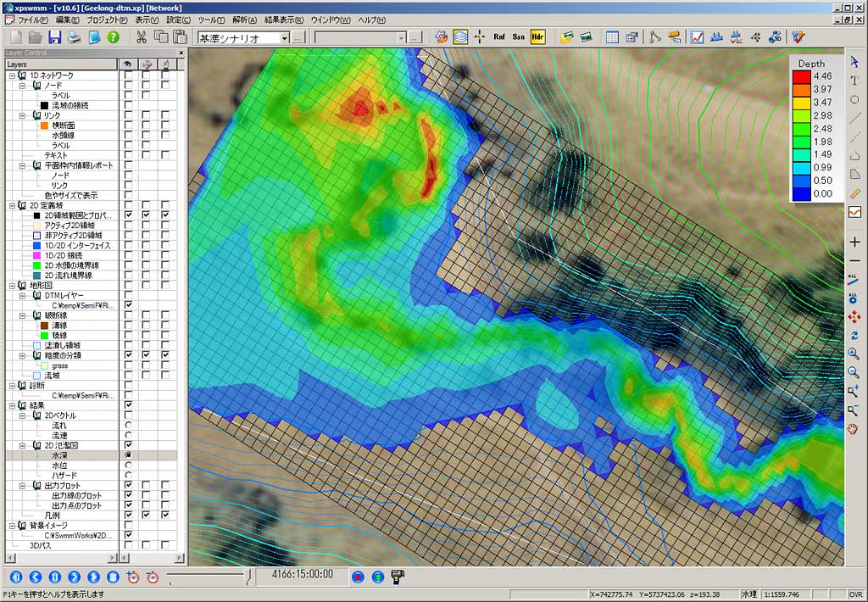The image size is (868, 602).
Task: Select the hand pan tool
Action: click(854, 429)
